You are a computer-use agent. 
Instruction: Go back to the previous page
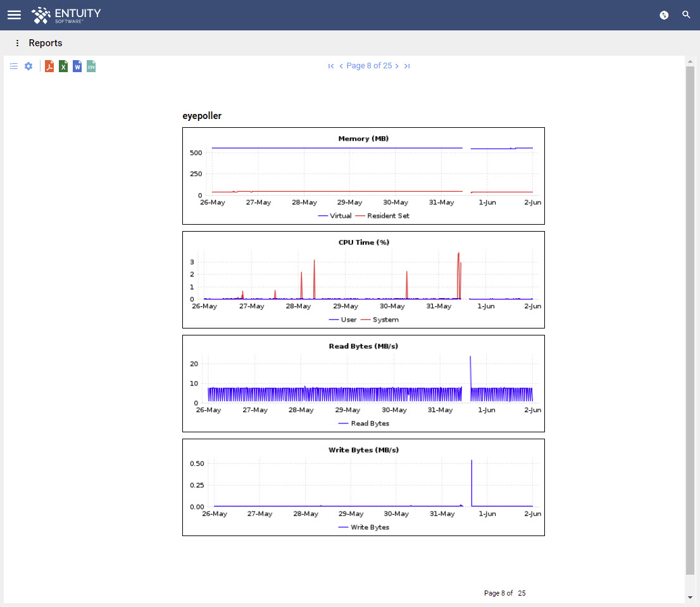(341, 66)
